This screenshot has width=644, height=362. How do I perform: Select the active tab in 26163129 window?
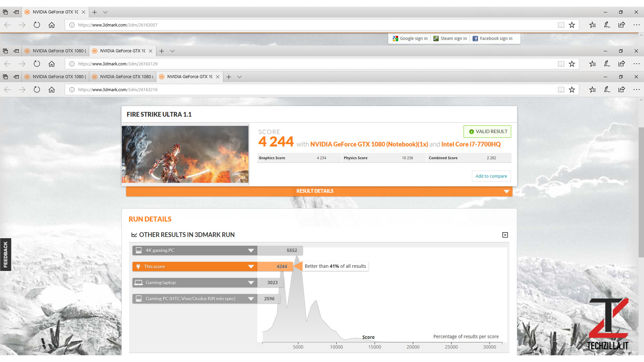tap(122, 51)
